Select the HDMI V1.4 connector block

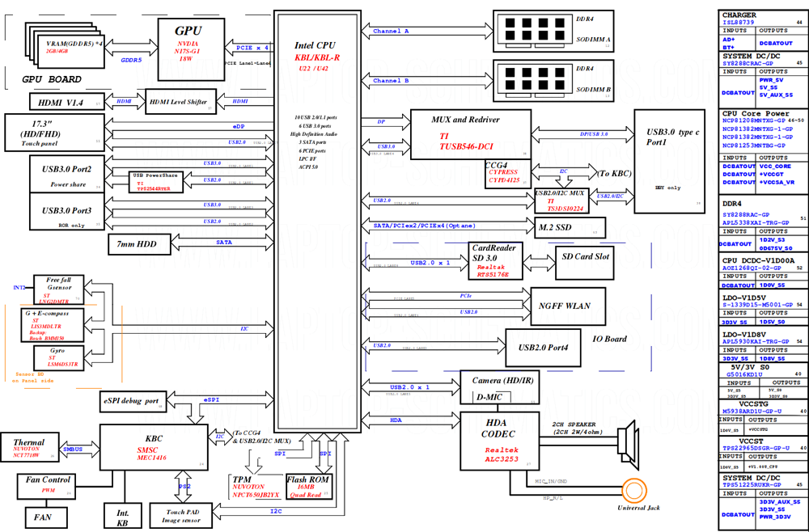pos(66,103)
